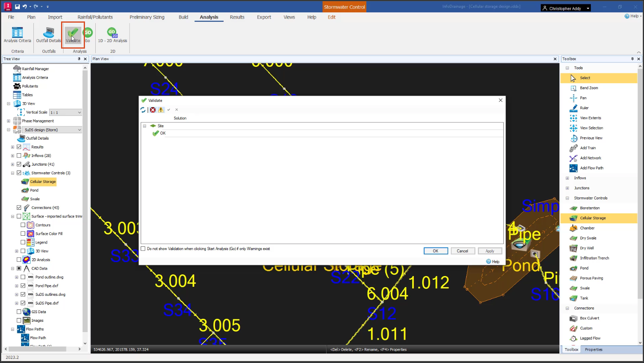This screenshot has height=363, width=644.
Task: Pick Bioretention stormwater control
Action: [x=590, y=208]
